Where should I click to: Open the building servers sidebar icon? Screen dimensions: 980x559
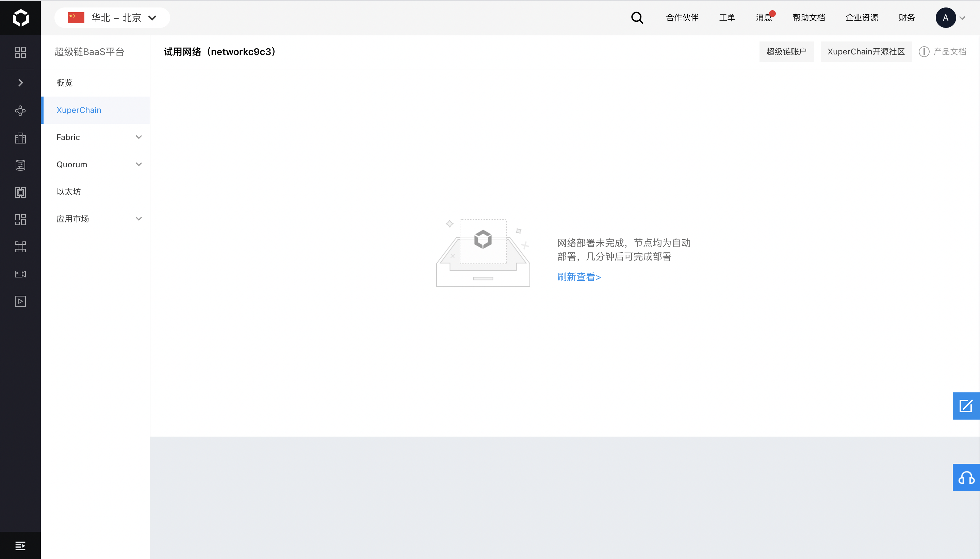[x=20, y=138]
